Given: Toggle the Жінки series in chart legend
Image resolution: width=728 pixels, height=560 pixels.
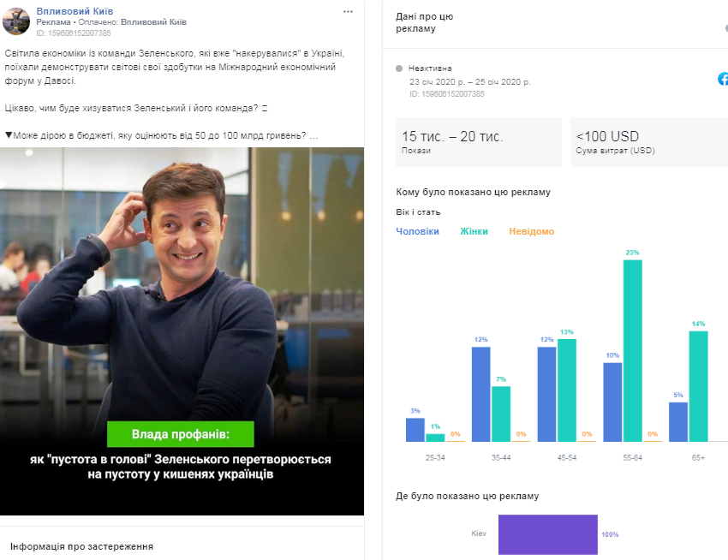Looking at the screenshot, I should point(474,231).
